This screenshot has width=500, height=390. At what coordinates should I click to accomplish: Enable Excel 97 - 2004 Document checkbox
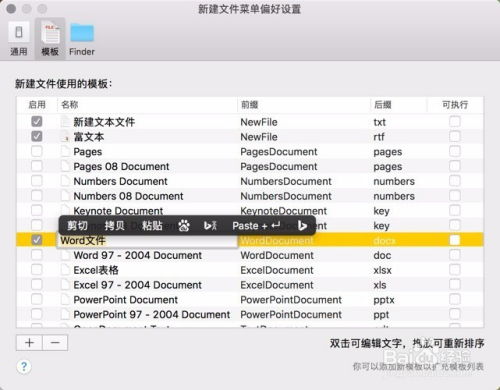[x=37, y=285]
